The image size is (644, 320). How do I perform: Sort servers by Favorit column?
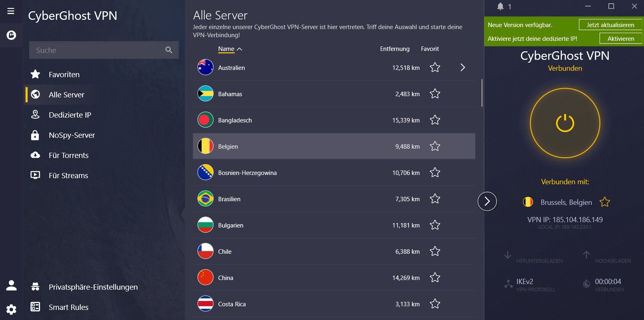(x=430, y=49)
